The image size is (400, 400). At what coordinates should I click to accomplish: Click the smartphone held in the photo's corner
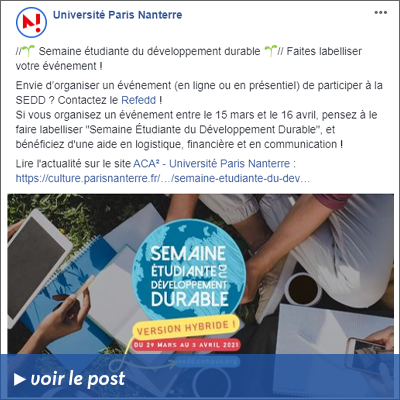point(367,347)
